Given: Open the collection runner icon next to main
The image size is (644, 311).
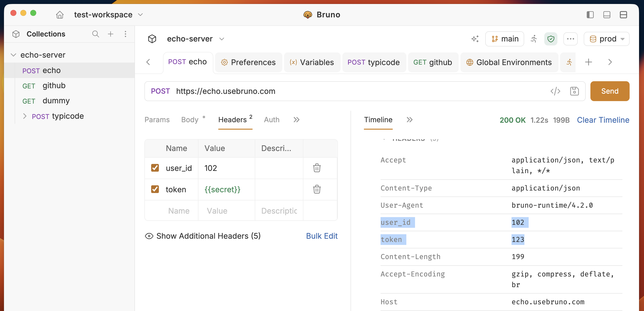Looking at the screenshot, I should click(534, 39).
